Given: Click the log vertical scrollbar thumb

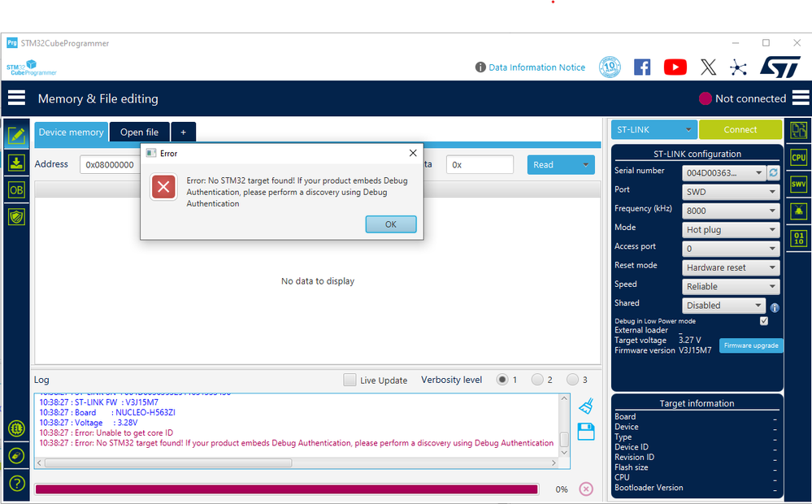Looking at the screenshot, I should point(564,439).
